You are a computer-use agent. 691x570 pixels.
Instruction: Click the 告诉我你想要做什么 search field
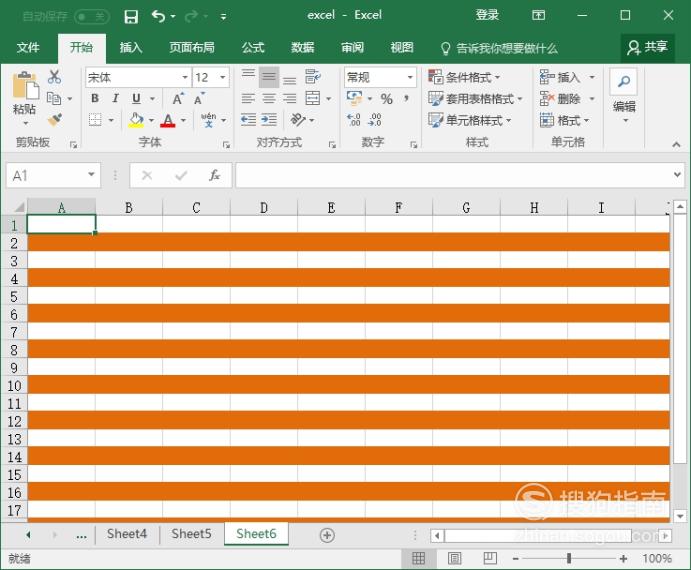click(499, 48)
